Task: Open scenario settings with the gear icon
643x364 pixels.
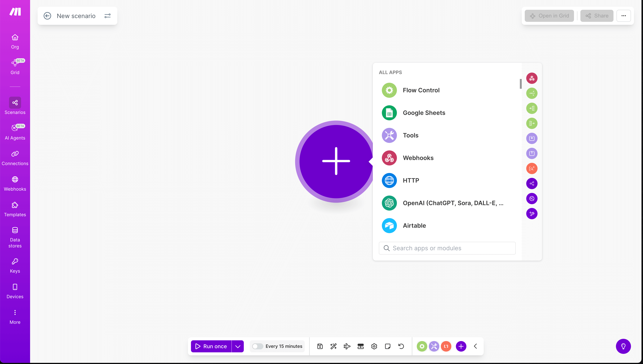Action: 374,346
